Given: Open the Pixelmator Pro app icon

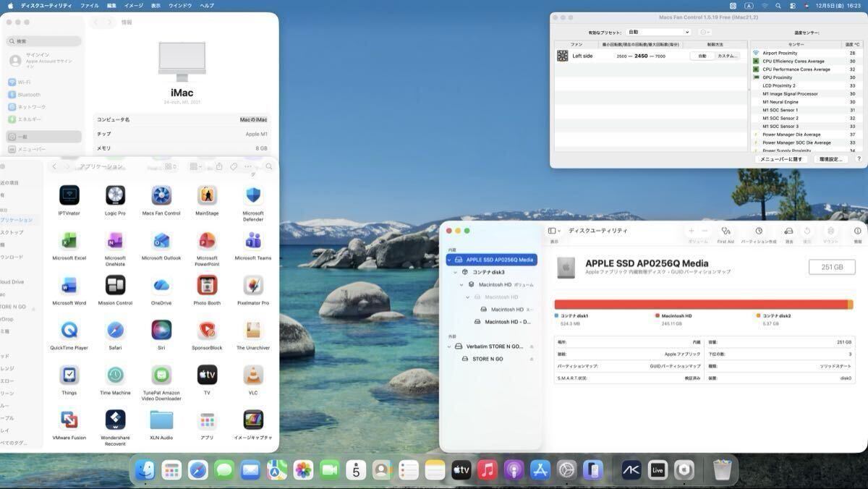Looking at the screenshot, I should 252,286.
